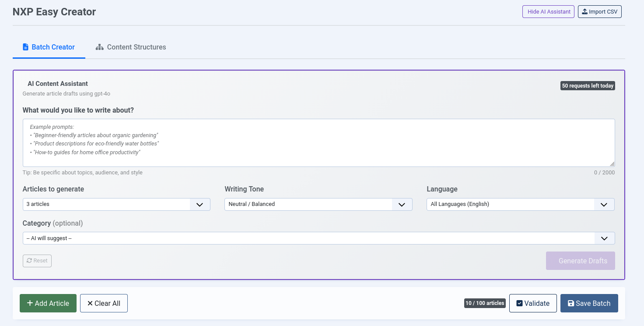Click the plus icon in Add Article

(x=30, y=303)
